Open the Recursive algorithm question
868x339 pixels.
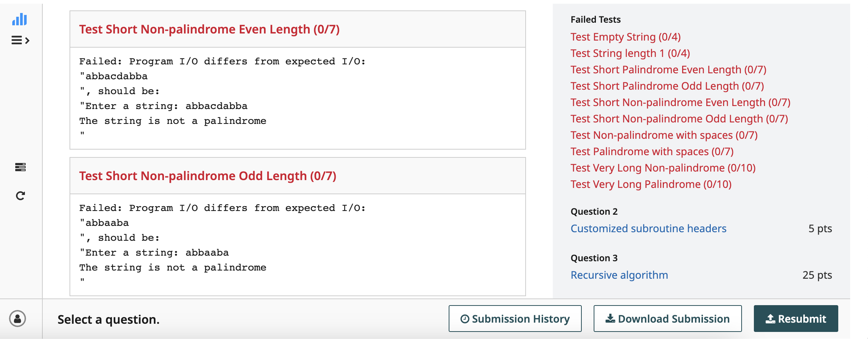point(619,275)
